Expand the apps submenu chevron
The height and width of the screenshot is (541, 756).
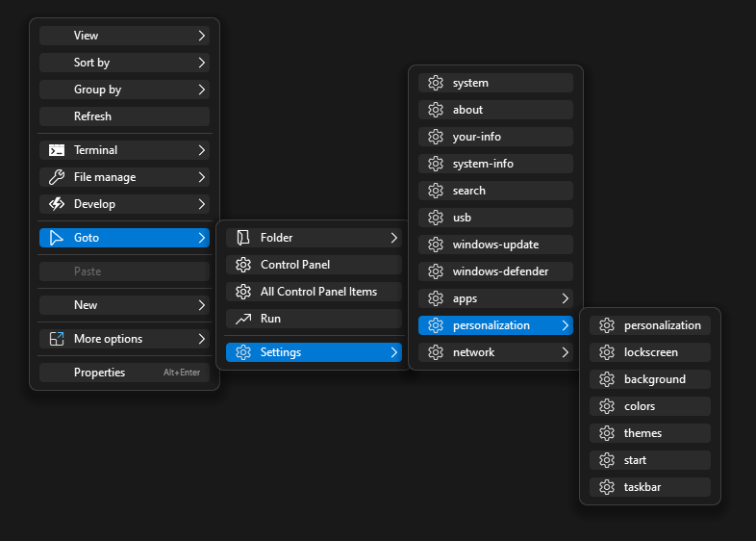click(565, 298)
